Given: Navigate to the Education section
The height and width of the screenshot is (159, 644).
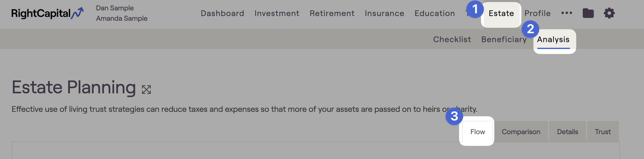Looking at the screenshot, I should [x=435, y=13].
